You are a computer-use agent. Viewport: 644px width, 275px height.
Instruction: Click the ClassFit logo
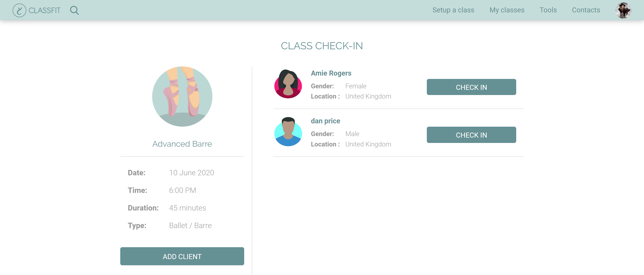click(x=37, y=10)
